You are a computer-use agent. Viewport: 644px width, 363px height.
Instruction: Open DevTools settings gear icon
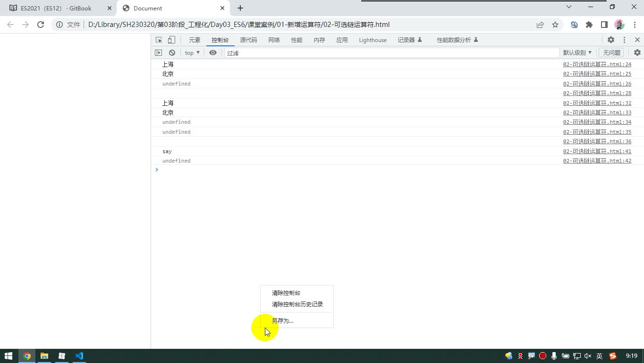point(611,40)
